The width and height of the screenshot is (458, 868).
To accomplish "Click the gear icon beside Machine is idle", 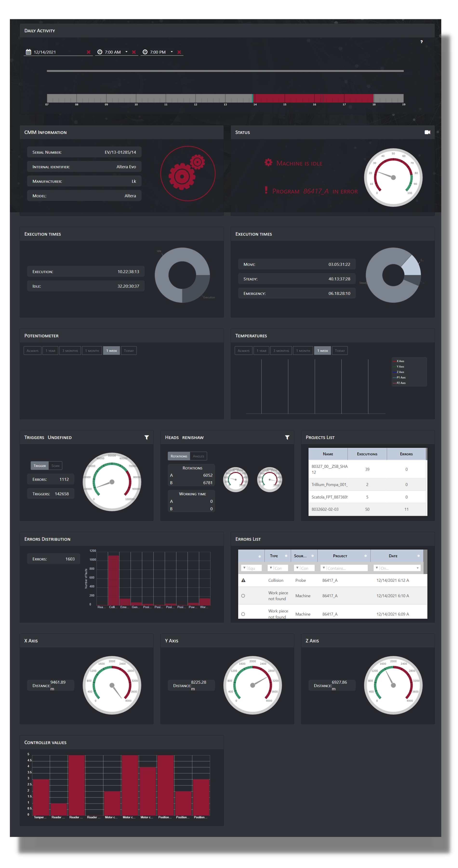I will pos(268,162).
